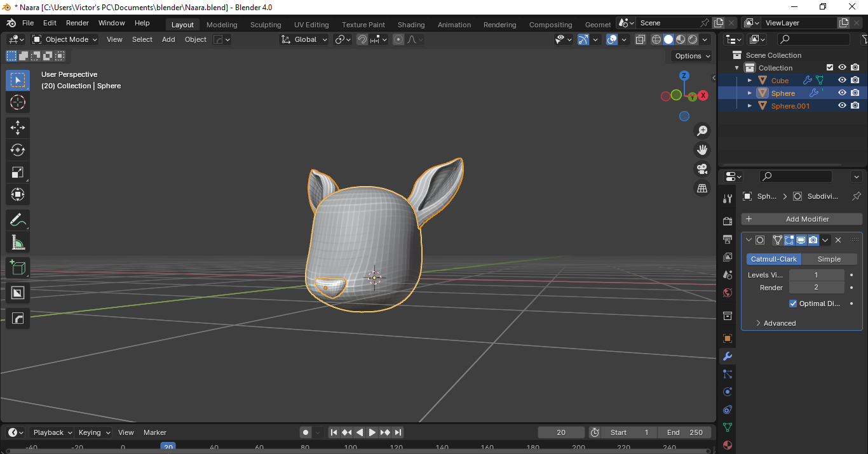Choose the Measure tool
This screenshot has height=454, width=868.
(x=18, y=242)
